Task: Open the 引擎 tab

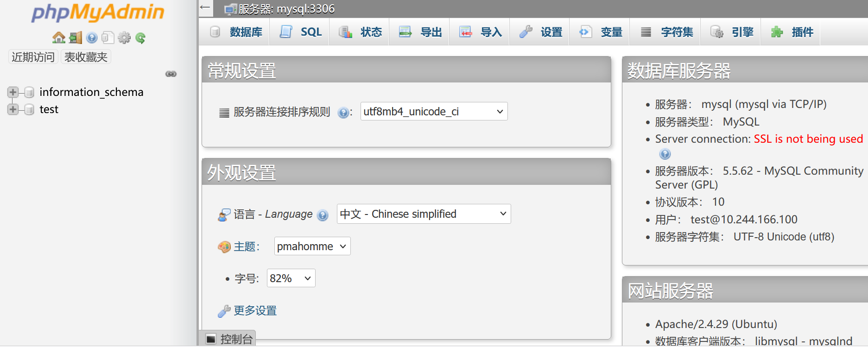Action: 731,32
